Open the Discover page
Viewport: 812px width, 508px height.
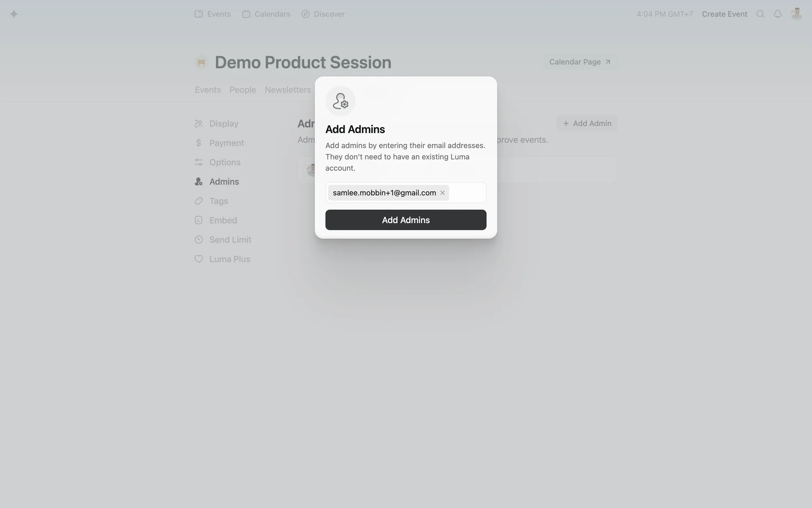(x=323, y=14)
